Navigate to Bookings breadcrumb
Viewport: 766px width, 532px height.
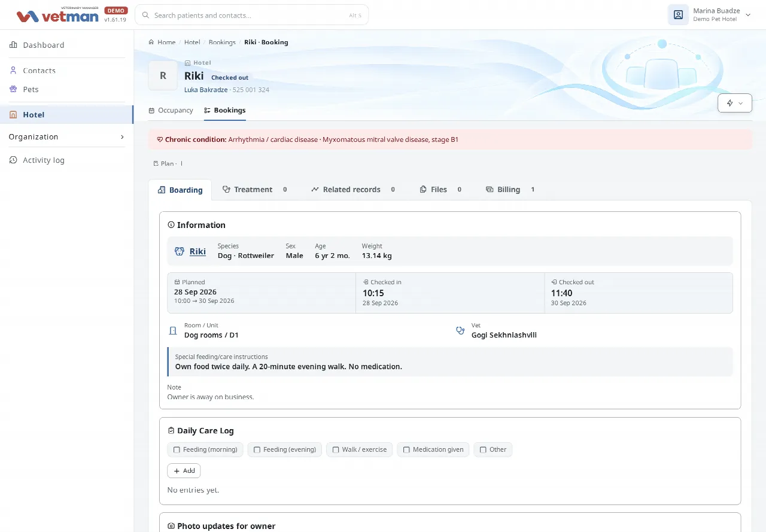[x=222, y=42]
